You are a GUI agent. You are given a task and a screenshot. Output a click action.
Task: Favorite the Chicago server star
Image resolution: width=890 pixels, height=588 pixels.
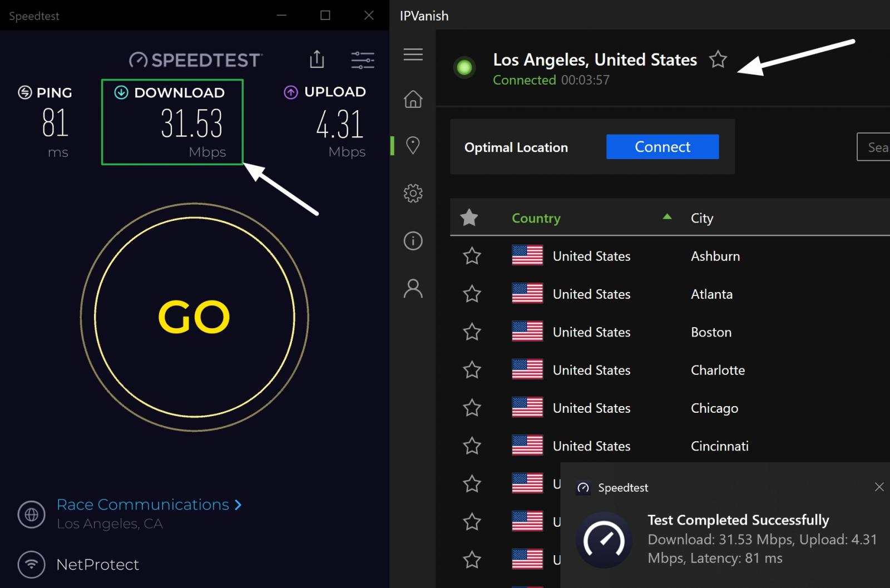tap(472, 408)
